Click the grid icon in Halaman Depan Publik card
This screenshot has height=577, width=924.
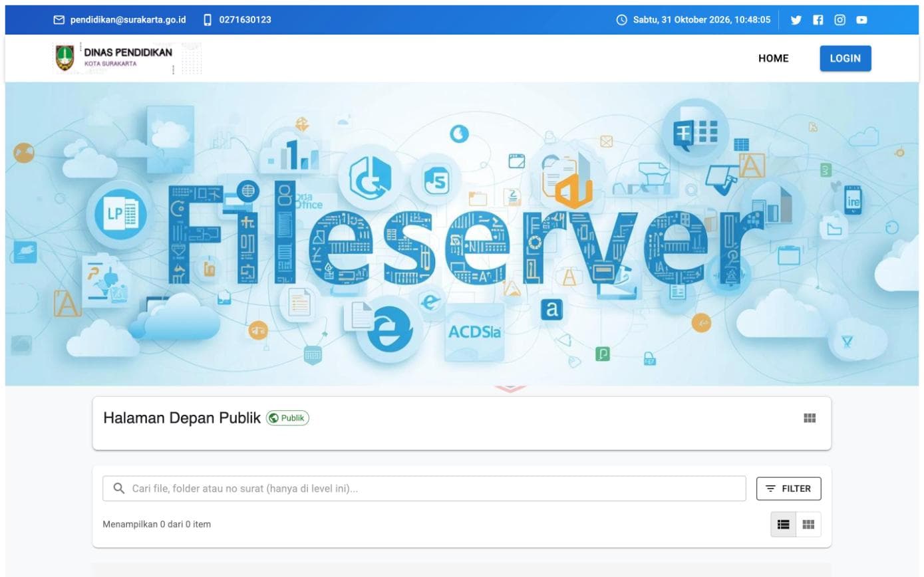(810, 418)
